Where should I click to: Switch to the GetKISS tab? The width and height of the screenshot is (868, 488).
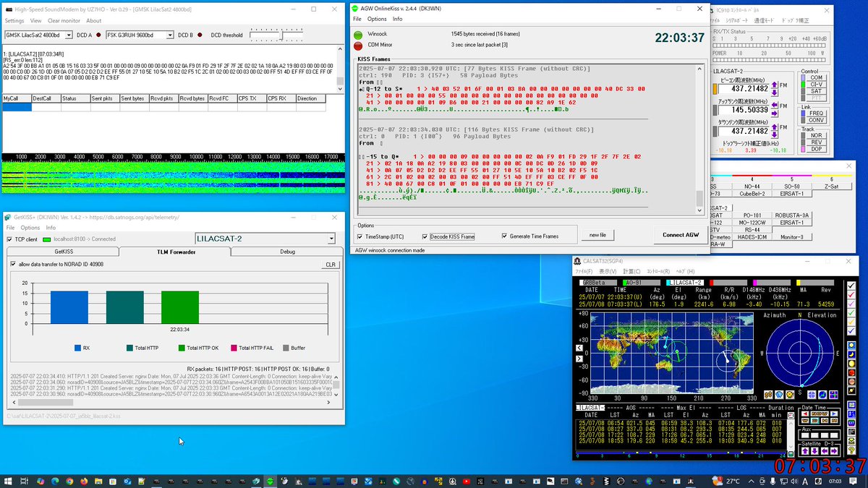click(63, 252)
